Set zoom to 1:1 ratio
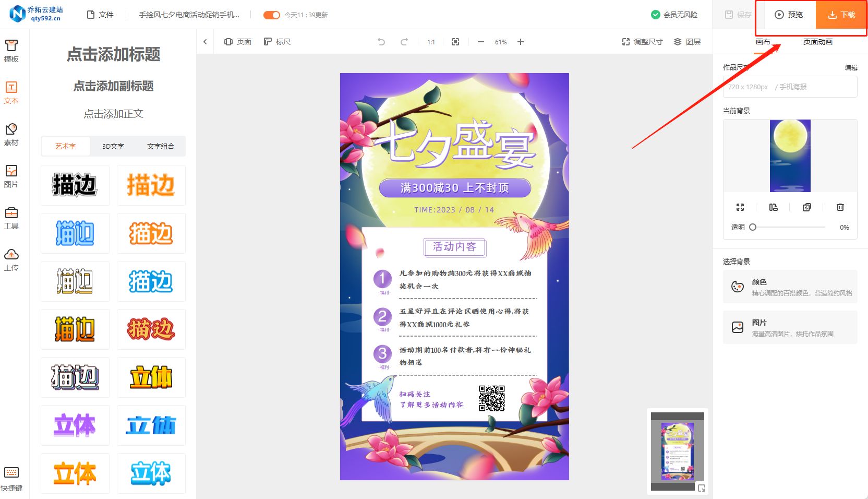The height and width of the screenshot is (499, 868). [431, 42]
